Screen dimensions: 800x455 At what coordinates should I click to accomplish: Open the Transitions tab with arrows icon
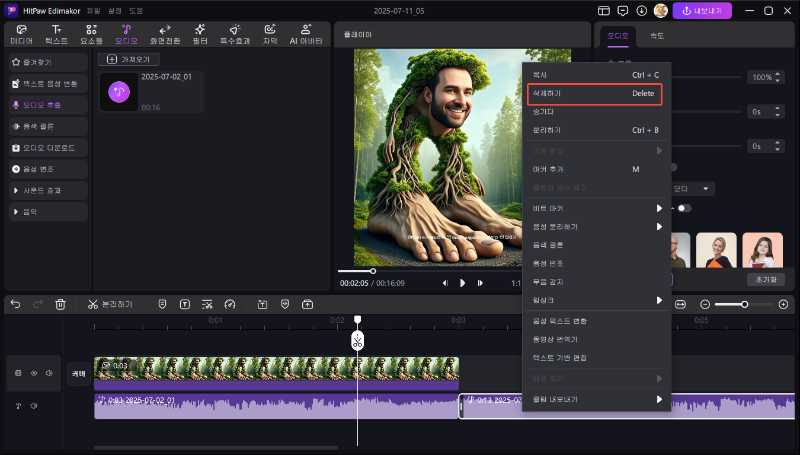point(165,35)
